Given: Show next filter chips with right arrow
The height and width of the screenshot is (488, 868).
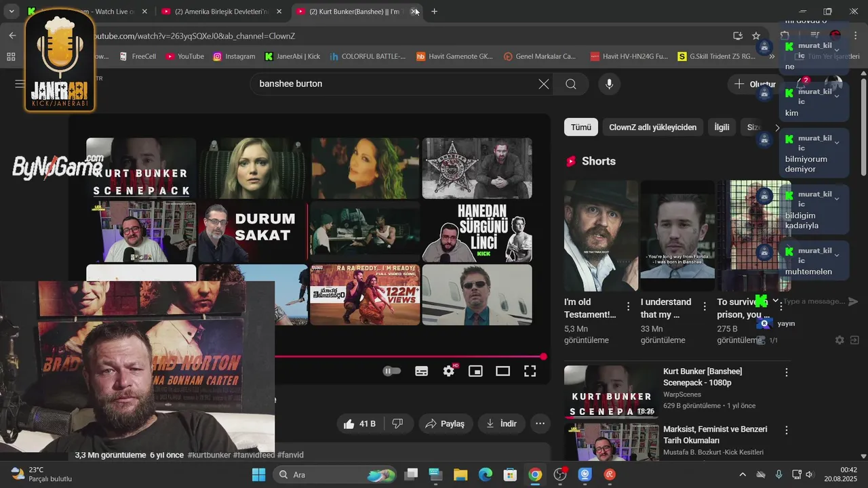Looking at the screenshot, I should click(x=777, y=127).
